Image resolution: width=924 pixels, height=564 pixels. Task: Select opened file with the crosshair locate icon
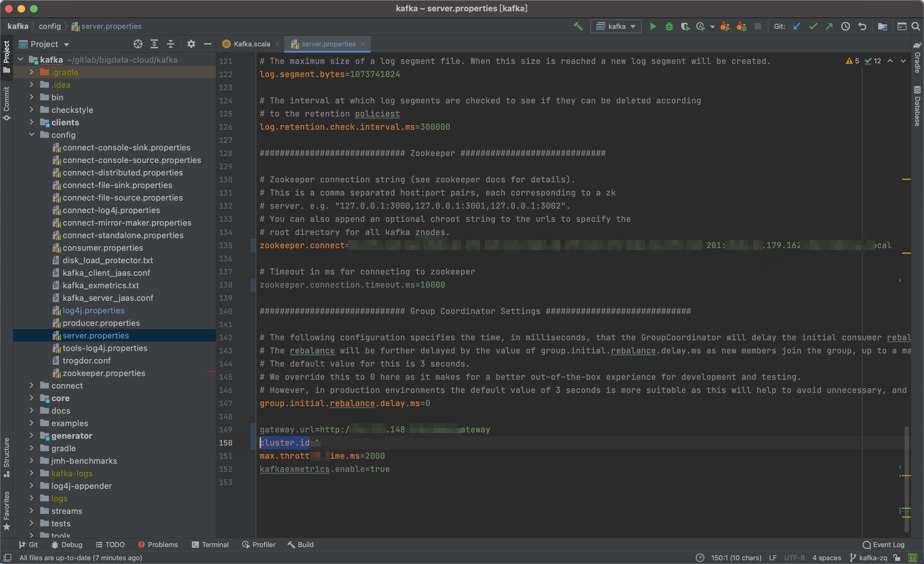tap(137, 44)
